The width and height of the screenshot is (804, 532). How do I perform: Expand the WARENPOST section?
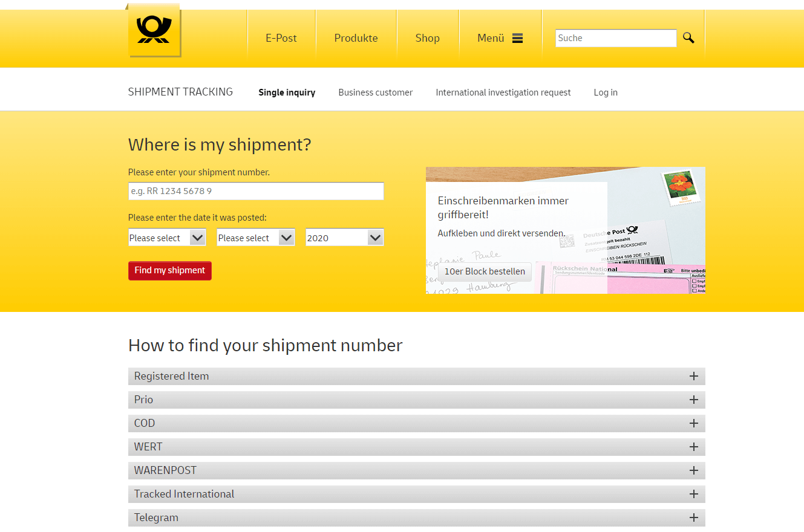click(x=693, y=470)
